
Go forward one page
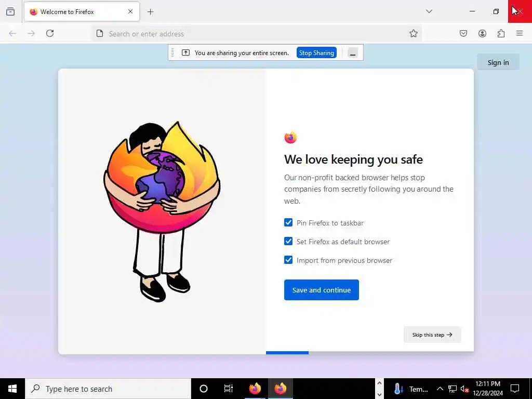point(31,33)
